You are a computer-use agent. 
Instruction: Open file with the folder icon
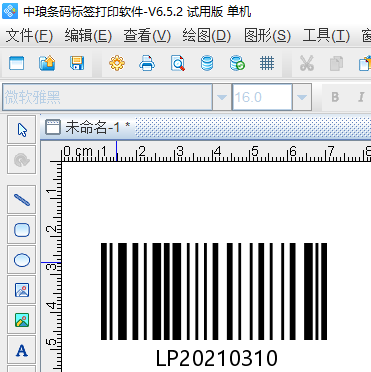pyautogui.click(x=47, y=63)
